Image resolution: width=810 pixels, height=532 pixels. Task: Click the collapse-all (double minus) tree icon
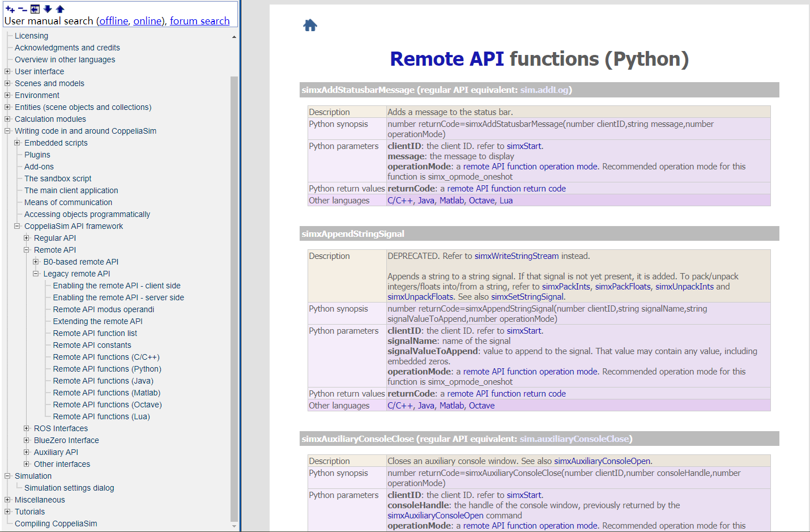tap(22, 9)
